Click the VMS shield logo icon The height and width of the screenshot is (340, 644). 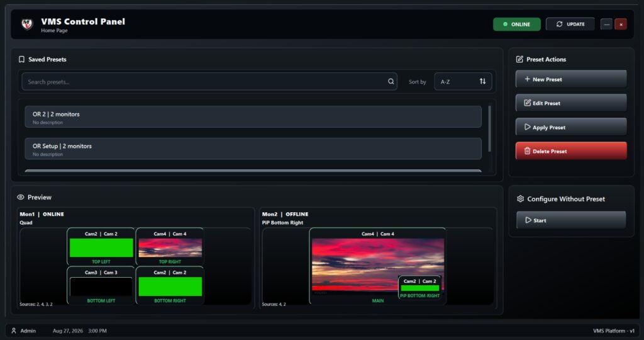(x=27, y=25)
